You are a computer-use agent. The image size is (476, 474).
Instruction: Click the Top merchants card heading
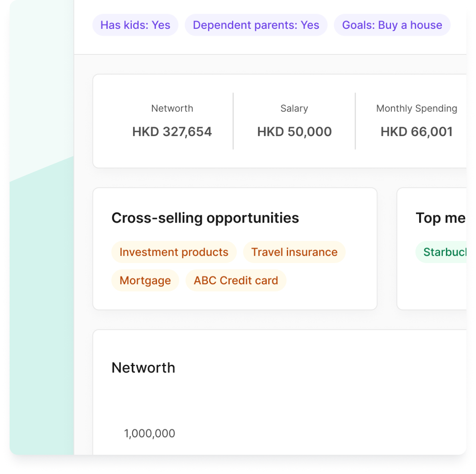click(441, 218)
